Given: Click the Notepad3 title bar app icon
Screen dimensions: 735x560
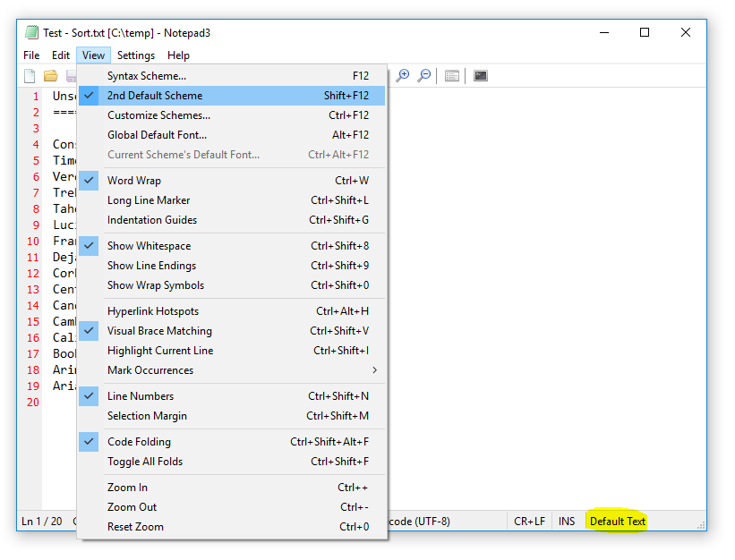Looking at the screenshot, I should point(31,32).
